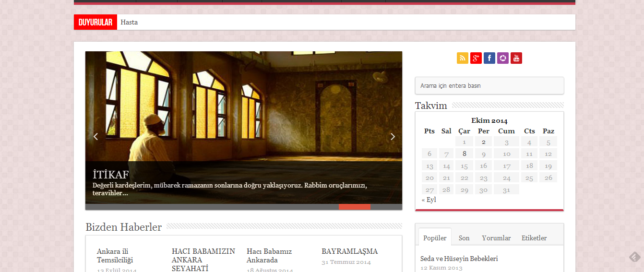Open previous month Eyl link

(429, 200)
